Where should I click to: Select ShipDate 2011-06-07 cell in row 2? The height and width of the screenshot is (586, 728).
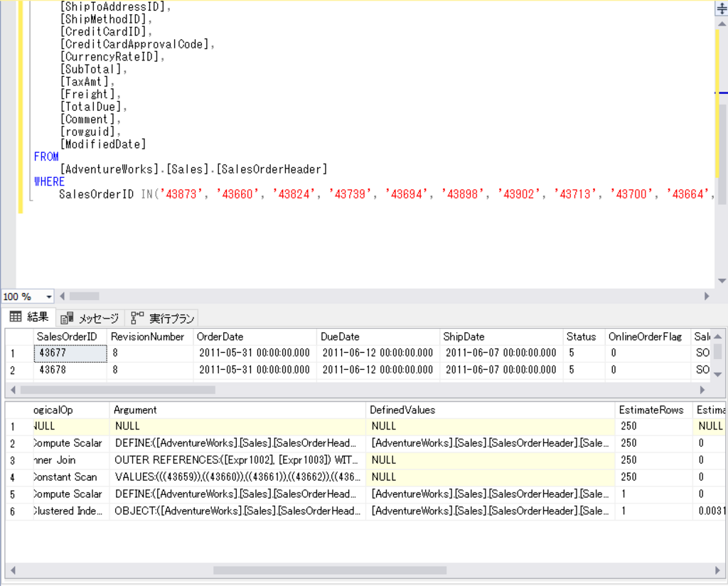tap(501, 370)
